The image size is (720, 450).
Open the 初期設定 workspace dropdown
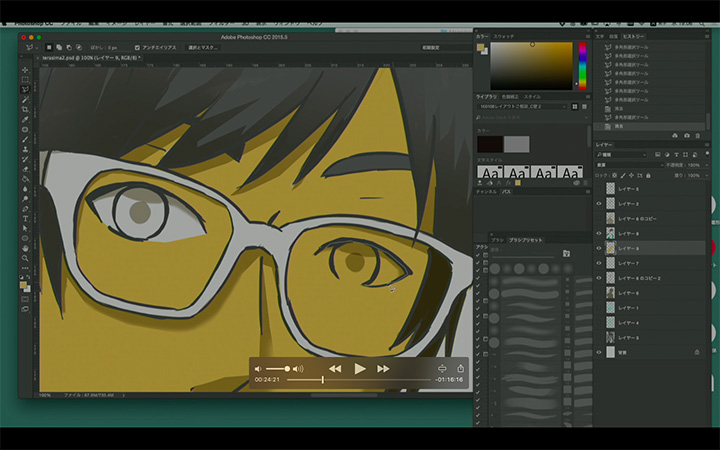point(445,47)
